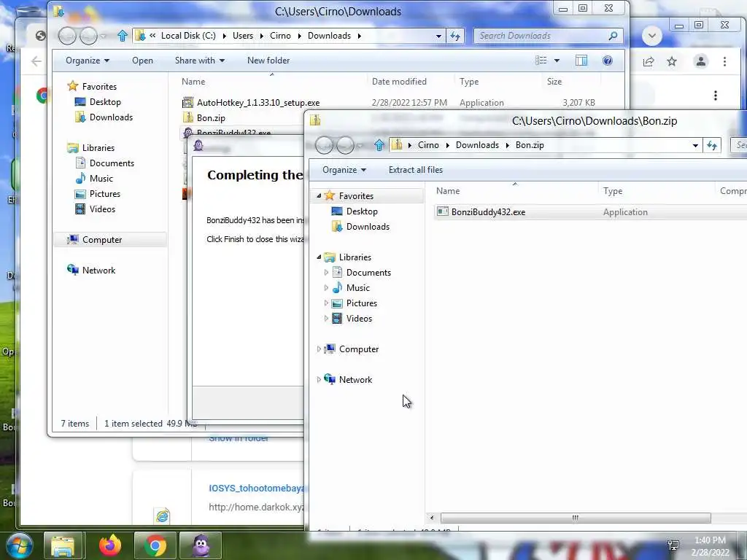Select Network in Downloads window sidebar
Screen dimensions: 747x560
[x=98, y=270]
